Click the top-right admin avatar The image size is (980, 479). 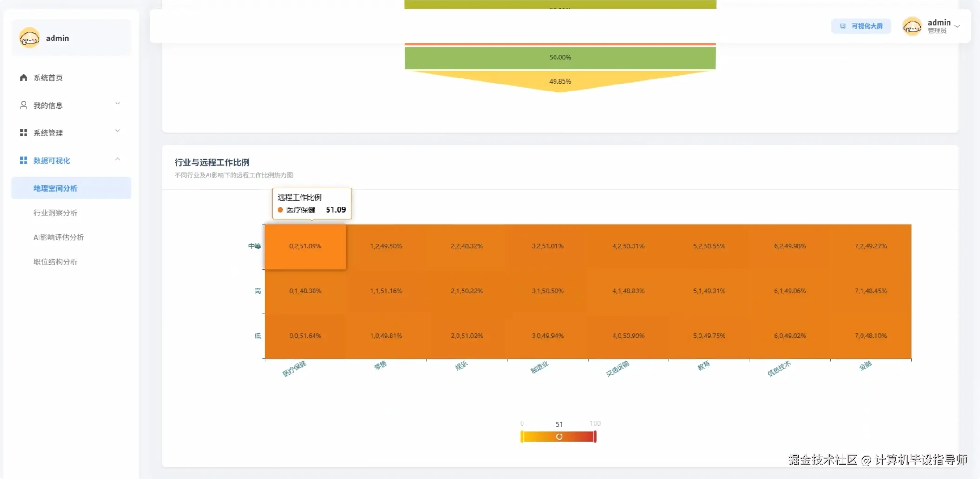[912, 26]
